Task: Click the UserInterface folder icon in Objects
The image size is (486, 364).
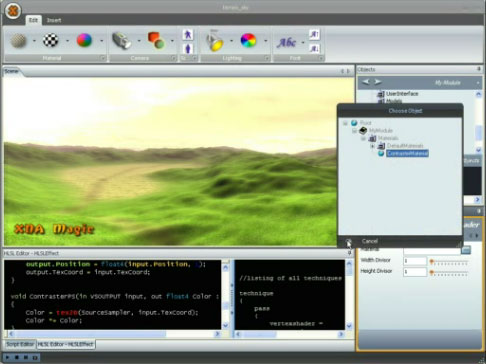Action: click(x=381, y=94)
